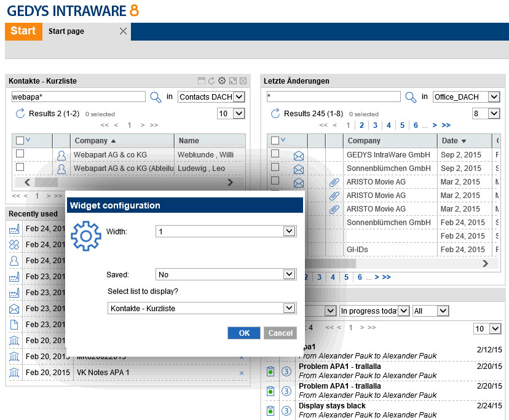
Task: Click clipboard icon beside Display stays black
Action: pyautogui.click(x=270, y=411)
